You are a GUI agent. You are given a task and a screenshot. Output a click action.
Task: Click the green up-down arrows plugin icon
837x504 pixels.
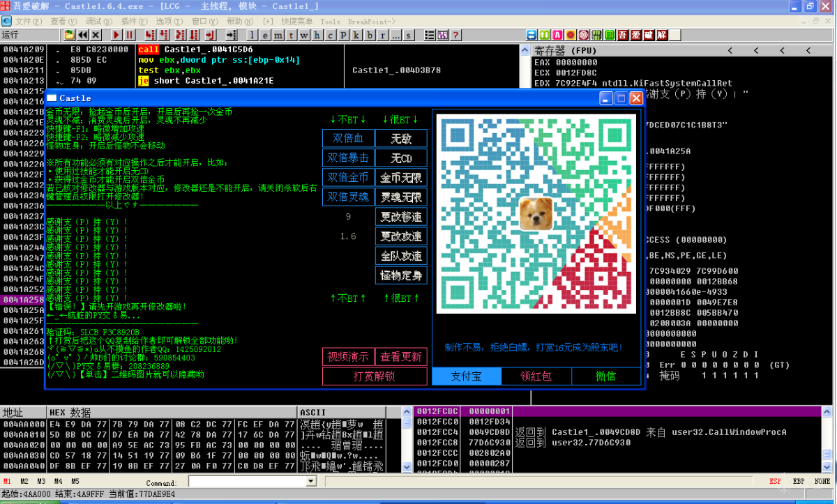coord(545,35)
